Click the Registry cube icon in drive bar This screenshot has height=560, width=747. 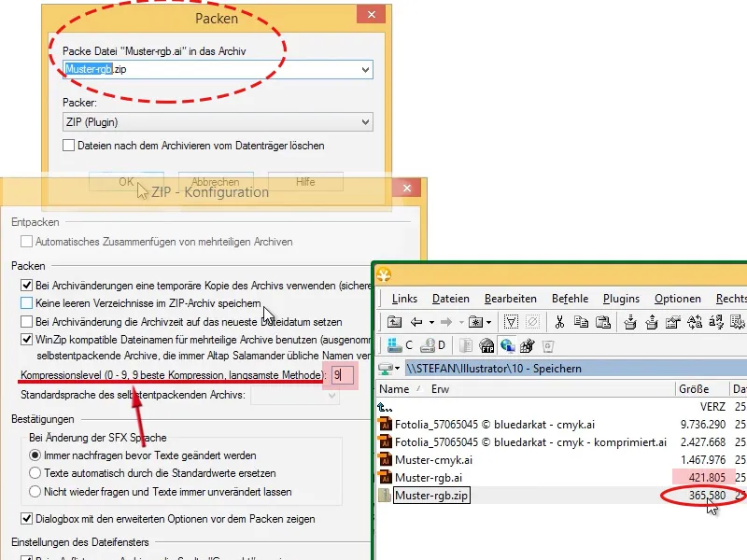(x=527, y=345)
